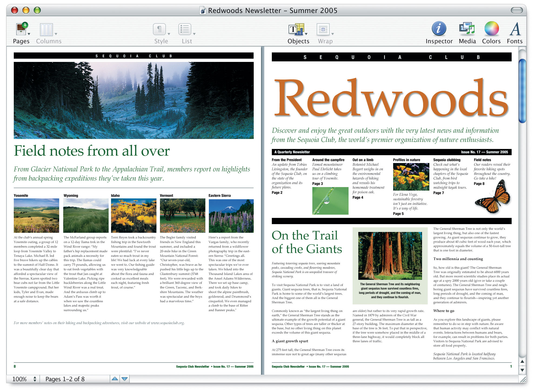
Task: Toggle toolbar visibility with pill button
Action: tap(517, 10)
